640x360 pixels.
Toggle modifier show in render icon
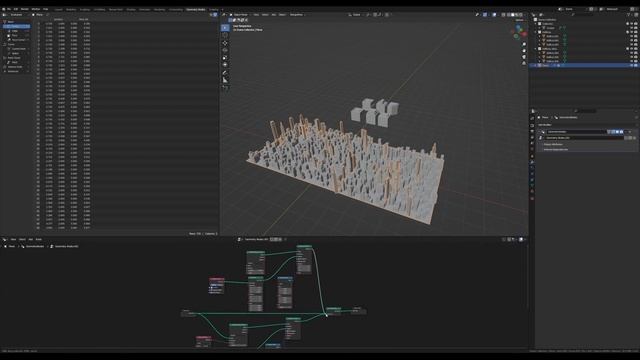[621, 132]
